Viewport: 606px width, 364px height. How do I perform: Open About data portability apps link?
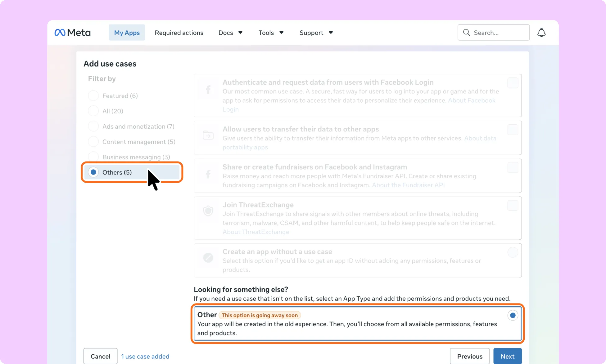[x=480, y=138]
